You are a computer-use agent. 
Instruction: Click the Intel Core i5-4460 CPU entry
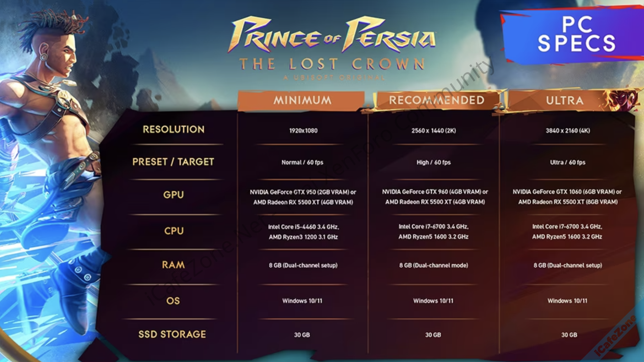[x=303, y=227]
